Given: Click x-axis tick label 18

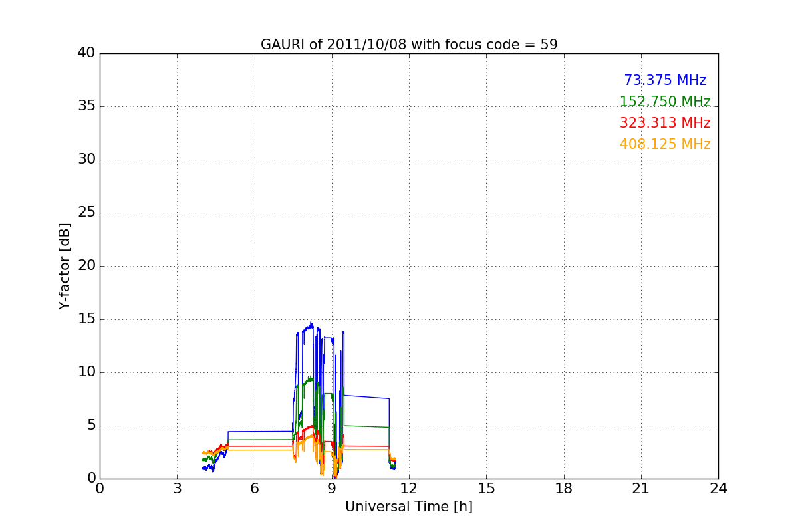Looking at the screenshot, I should point(564,489).
